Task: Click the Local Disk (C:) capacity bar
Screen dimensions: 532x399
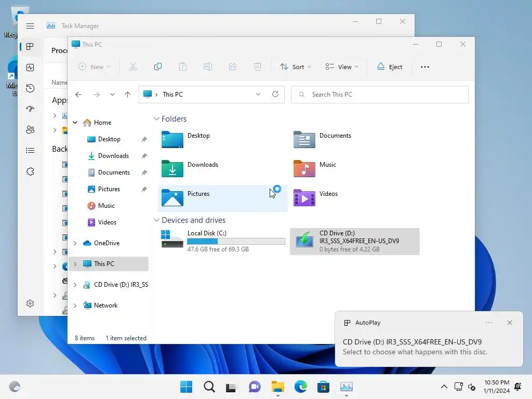Action: click(236, 241)
